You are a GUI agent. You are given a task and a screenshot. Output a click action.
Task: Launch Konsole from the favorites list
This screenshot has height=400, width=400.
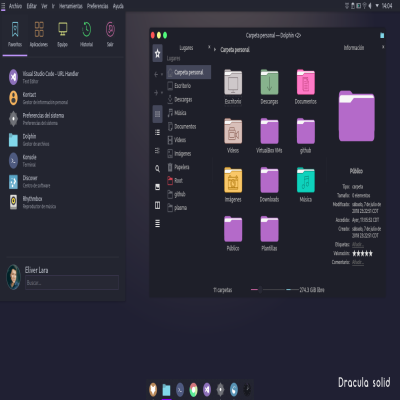pos(29,160)
